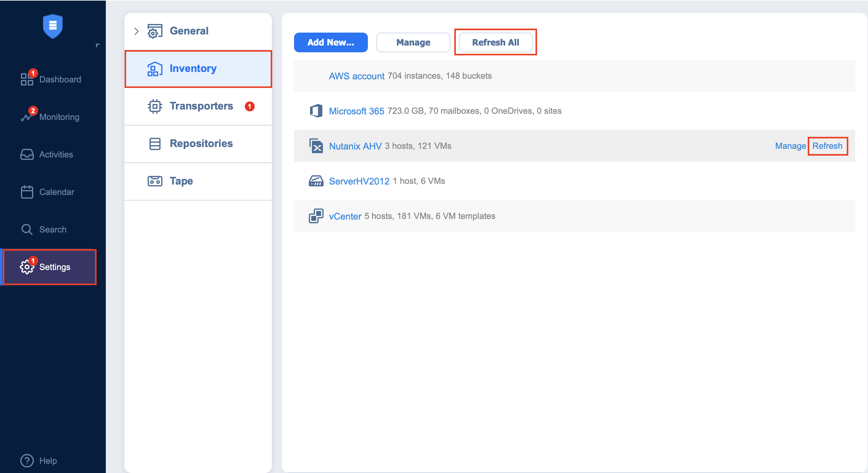Switch to the Repositories tab
Screen dimensions: 868x473
coord(198,144)
